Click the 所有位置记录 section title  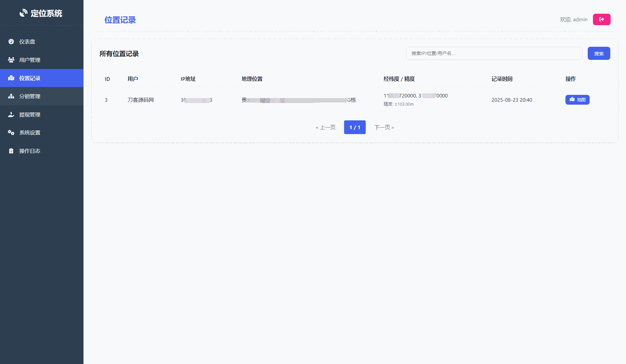[119, 54]
